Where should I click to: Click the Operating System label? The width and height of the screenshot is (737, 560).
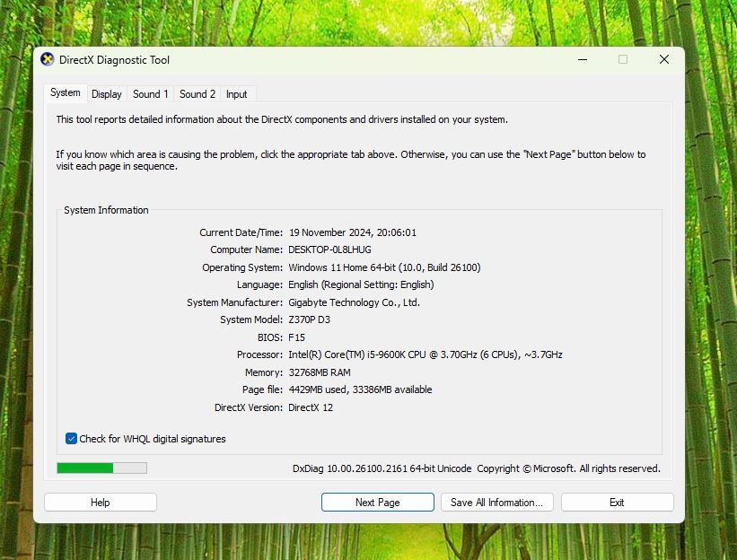[242, 267]
